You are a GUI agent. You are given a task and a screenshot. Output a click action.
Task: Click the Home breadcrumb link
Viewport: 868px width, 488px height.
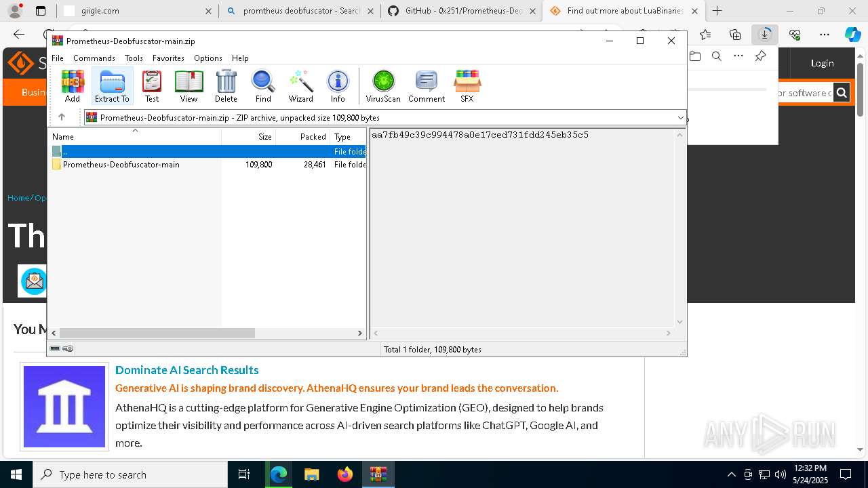click(18, 198)
